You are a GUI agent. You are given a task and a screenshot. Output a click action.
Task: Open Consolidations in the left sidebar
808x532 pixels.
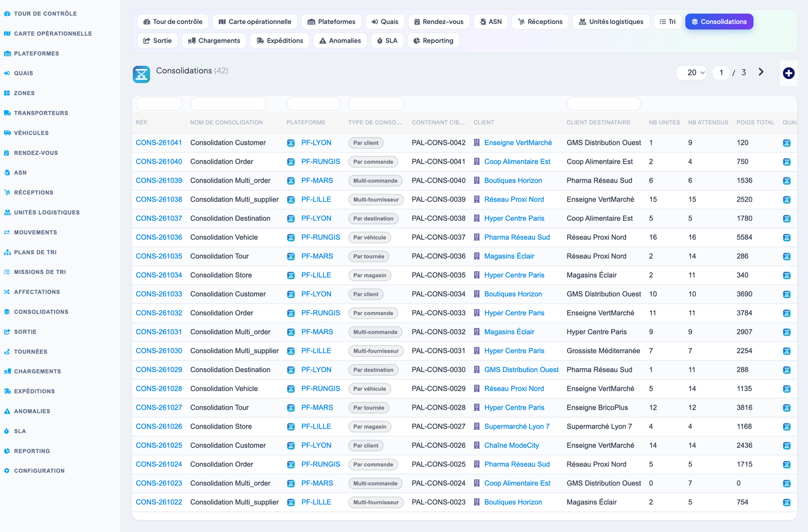(x=41, y=312)
